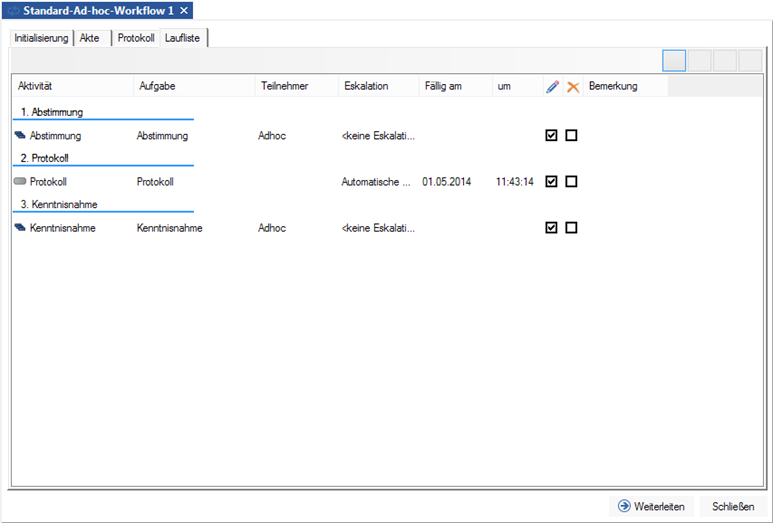
Task: Click the first highlighted toolbar button
Action: [x=674, y=60]
